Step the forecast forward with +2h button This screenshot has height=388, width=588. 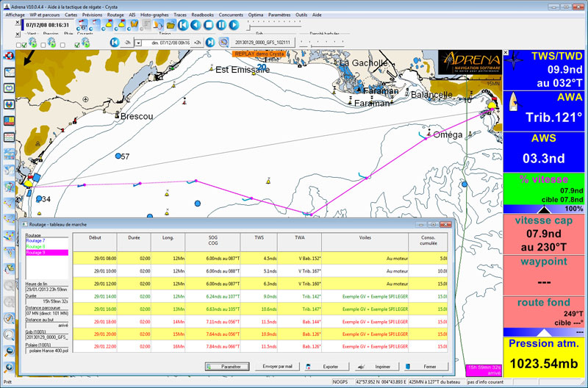[197, 43]
